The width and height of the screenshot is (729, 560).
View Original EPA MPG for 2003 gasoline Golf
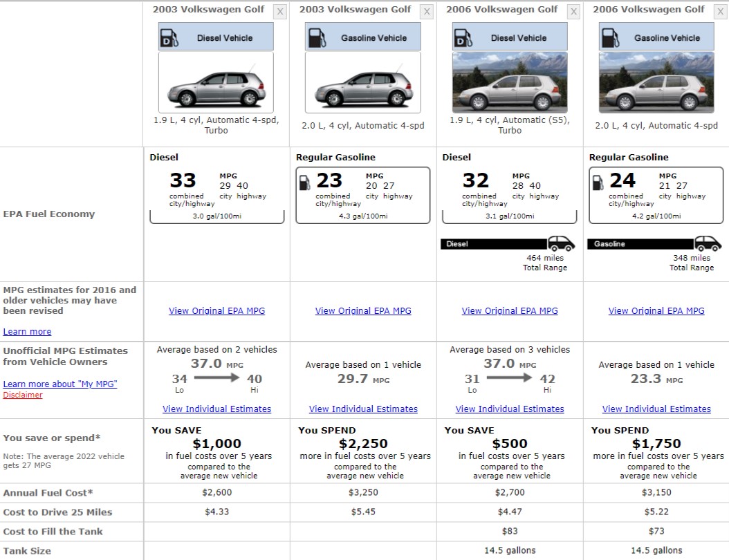(363, 311)
